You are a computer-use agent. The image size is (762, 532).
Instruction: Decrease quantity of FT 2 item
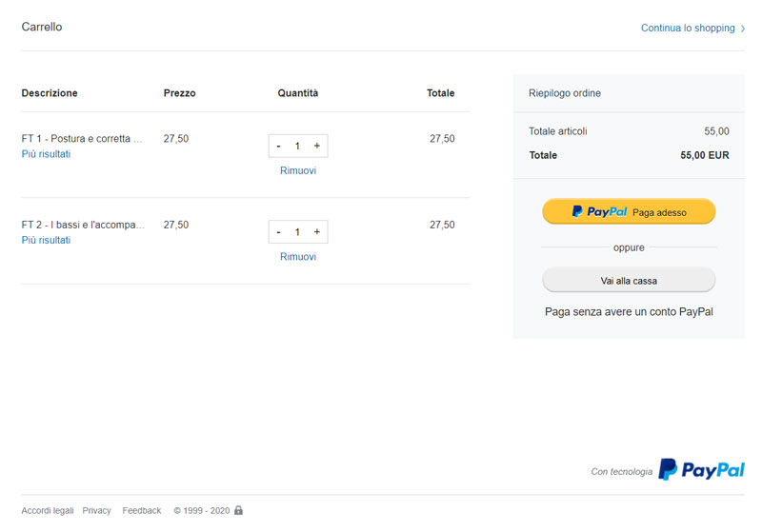point(278,232)
